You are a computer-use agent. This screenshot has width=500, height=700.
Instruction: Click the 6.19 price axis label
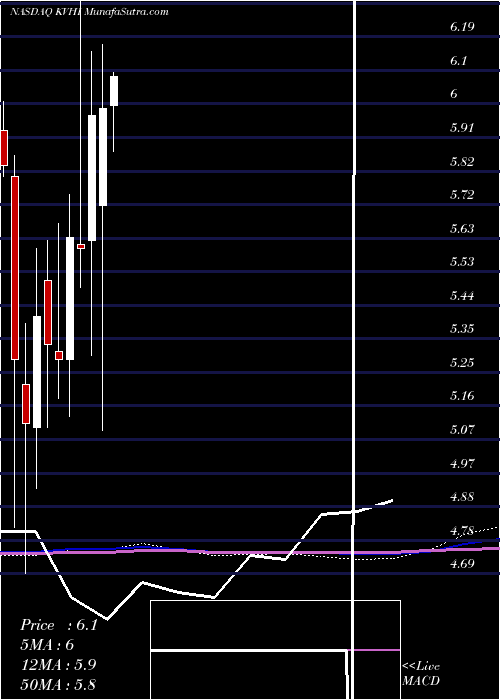(x=462, y=27)
